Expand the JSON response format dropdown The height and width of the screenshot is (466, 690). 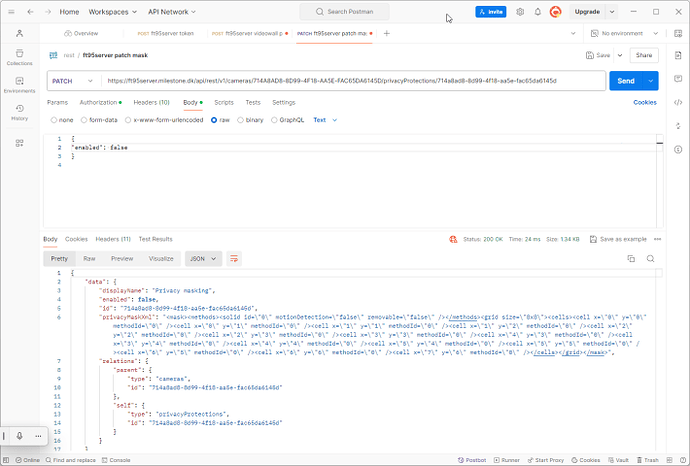pos(203,258)
